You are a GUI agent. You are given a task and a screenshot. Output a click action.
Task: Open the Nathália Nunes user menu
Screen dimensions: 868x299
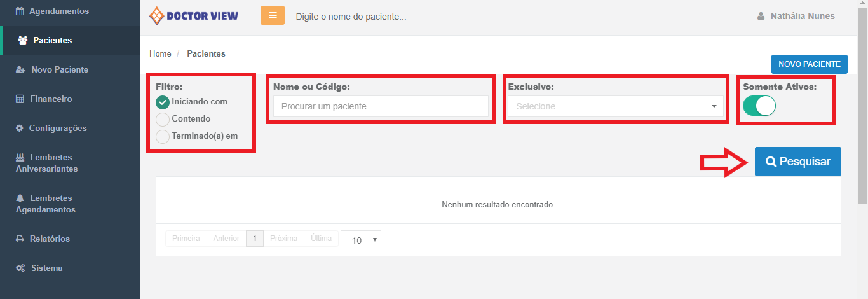pyautogui.click(x=796, y=16)
